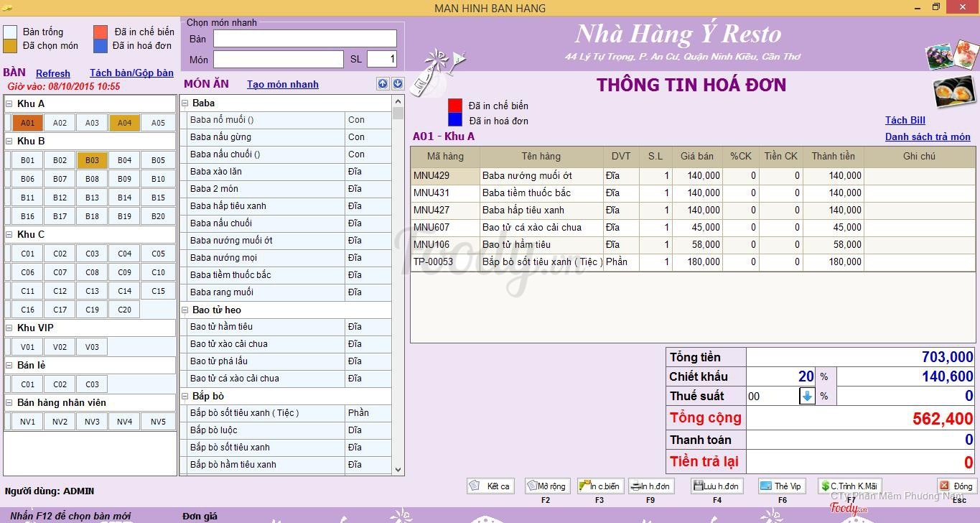Collapse the Khu A table group
Screen dimensions: 980x523
9,104
